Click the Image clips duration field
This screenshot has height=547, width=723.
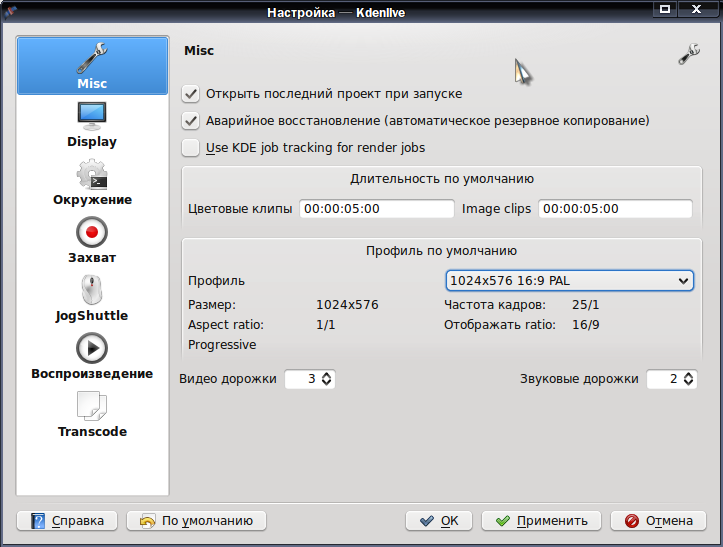click(x=615, y=209)
